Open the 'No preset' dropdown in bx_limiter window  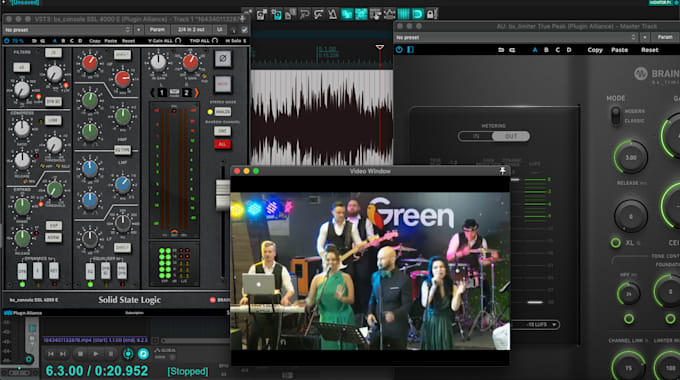coord(516,37)
